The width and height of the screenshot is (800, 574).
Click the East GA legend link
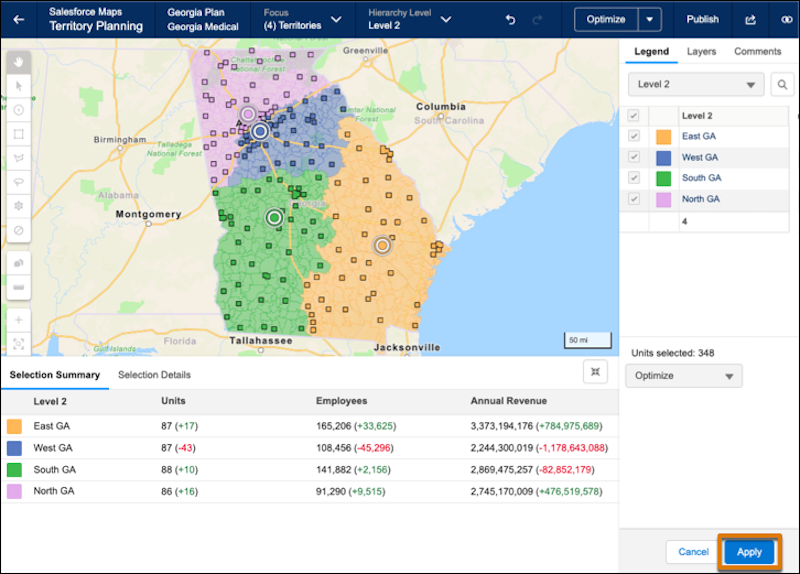coord(698,136)
